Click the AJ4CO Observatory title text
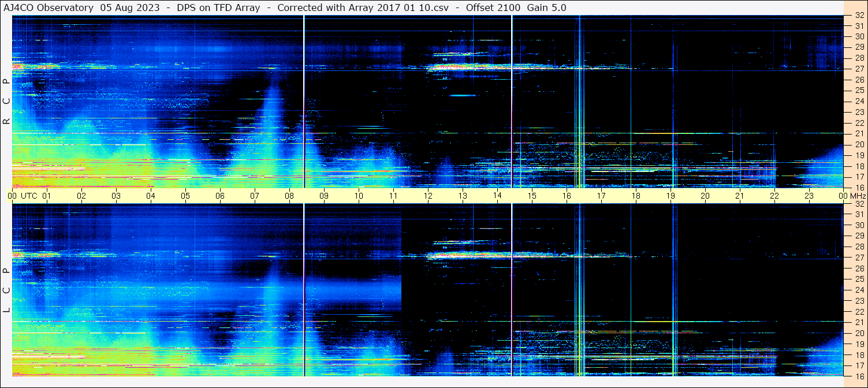 (x=49, y=8)
